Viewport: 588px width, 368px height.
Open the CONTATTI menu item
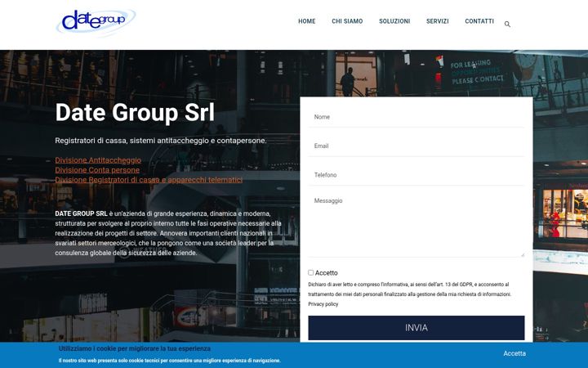tap(479, 21)
